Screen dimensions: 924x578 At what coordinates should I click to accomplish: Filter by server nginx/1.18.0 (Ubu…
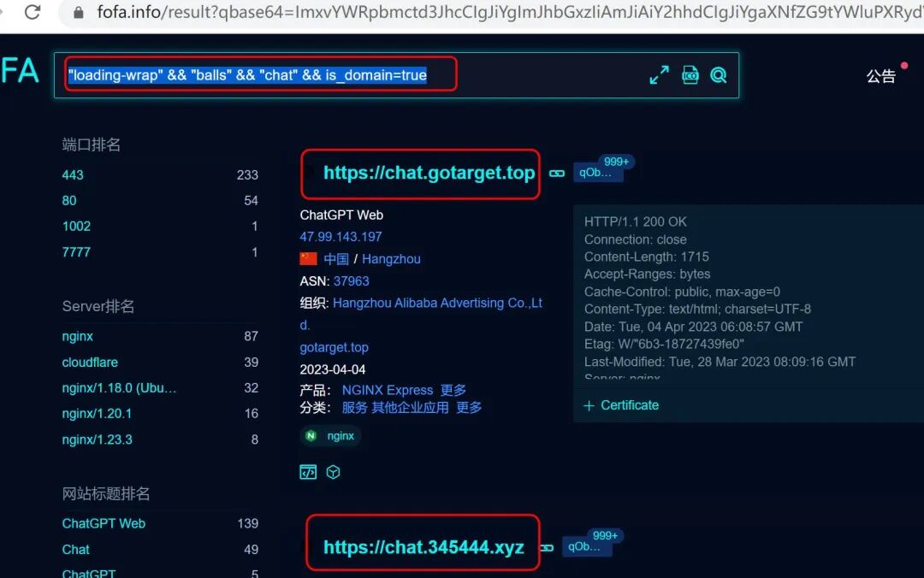pyautogui.click(x=119, y=388)
